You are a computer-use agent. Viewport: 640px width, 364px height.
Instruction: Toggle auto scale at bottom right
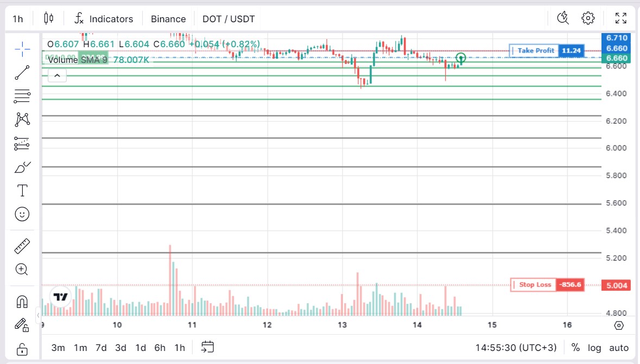point(619,348)
